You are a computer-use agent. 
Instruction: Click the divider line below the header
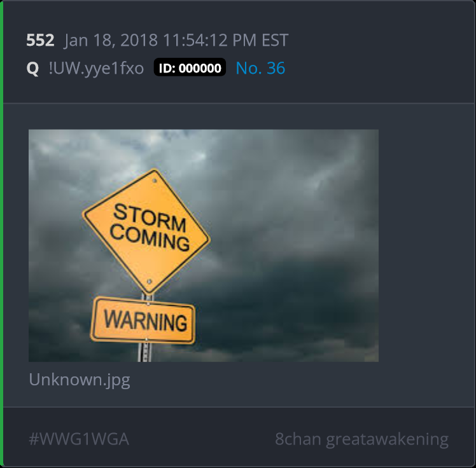[x=239, y=103]
